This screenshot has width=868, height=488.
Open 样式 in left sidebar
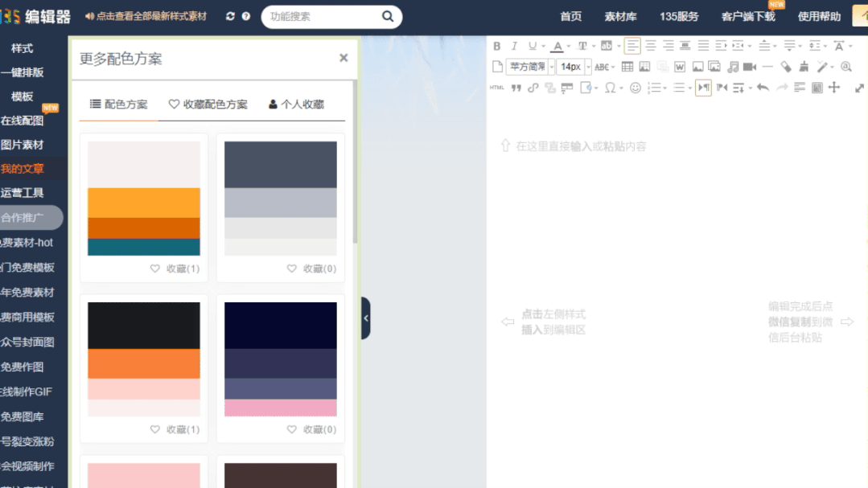(23, 49)
